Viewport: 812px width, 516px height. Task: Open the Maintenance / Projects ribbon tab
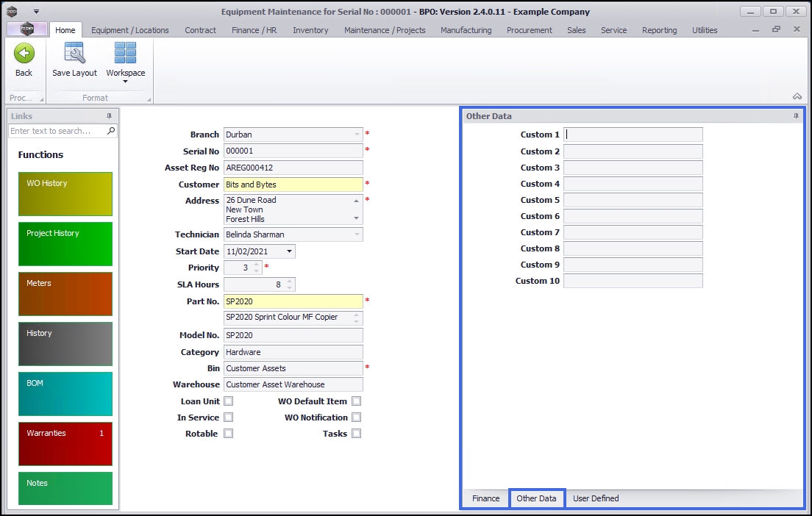click(385, 30)
